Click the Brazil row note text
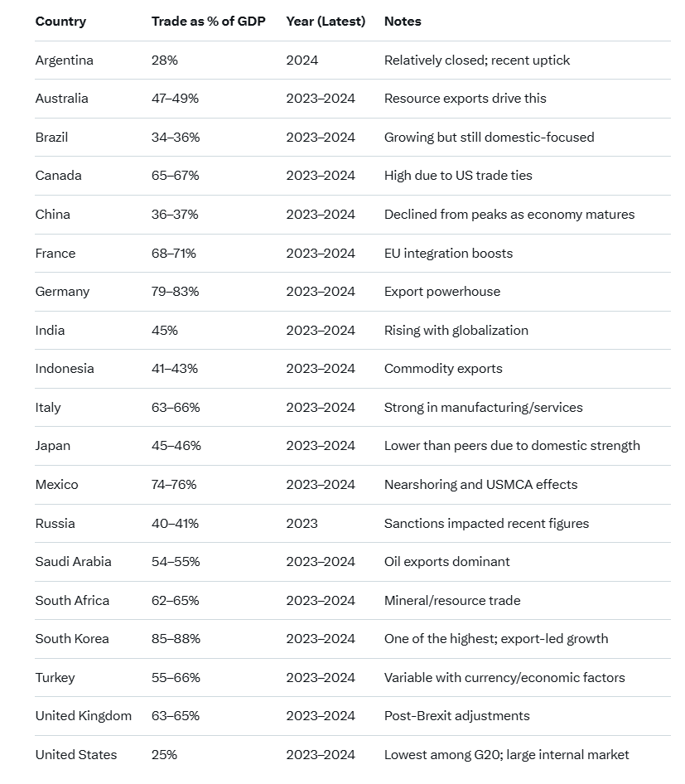 [490, 138]
